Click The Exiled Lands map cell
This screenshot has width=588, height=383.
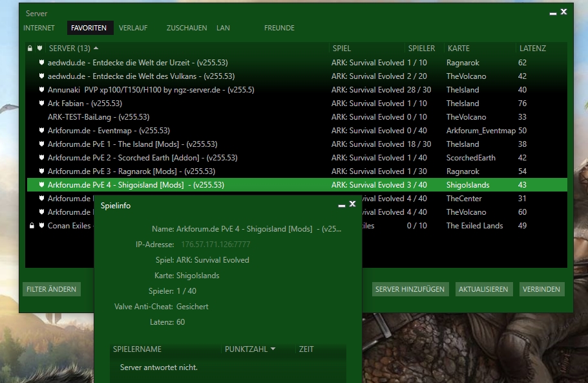point(474,225)
